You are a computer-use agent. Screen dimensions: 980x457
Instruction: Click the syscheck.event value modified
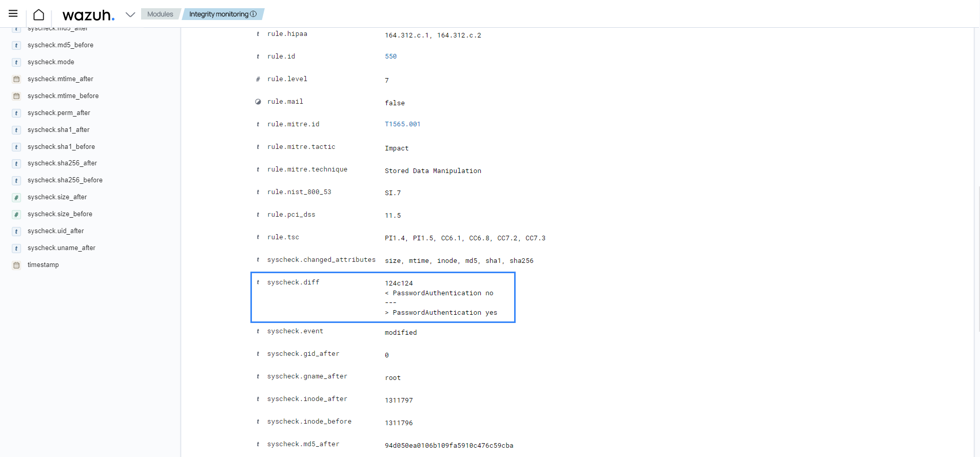tap(401, 333)
